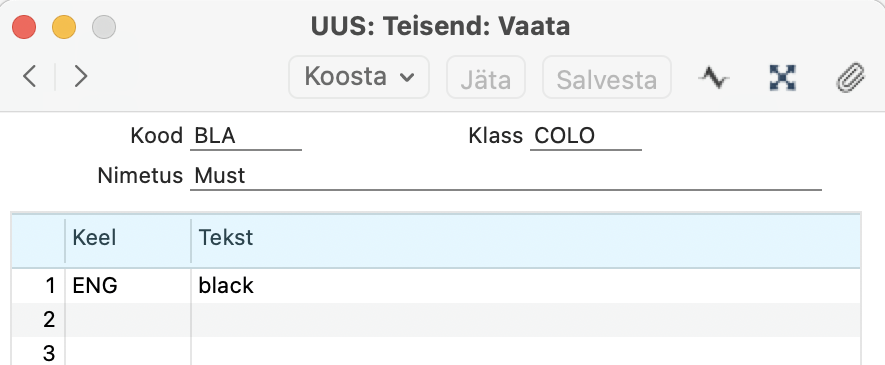Select row number 1
Screen dimensions: 885x365
click(x=38, y=286)
